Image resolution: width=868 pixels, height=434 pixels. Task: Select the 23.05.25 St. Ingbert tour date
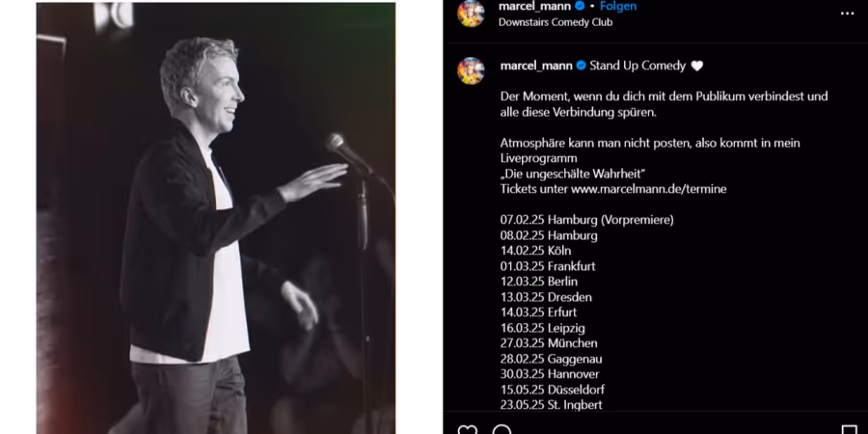pos(552,405)
